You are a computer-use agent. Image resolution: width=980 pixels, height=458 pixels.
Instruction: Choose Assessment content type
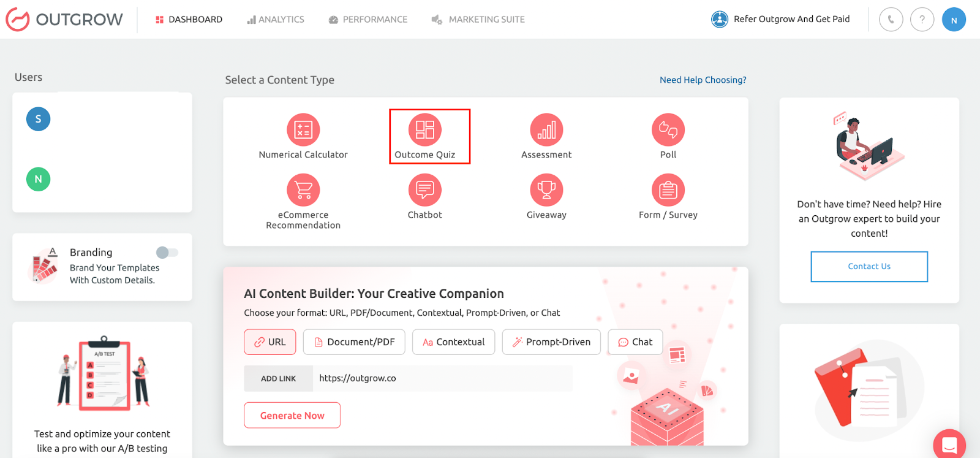point(546,137)
